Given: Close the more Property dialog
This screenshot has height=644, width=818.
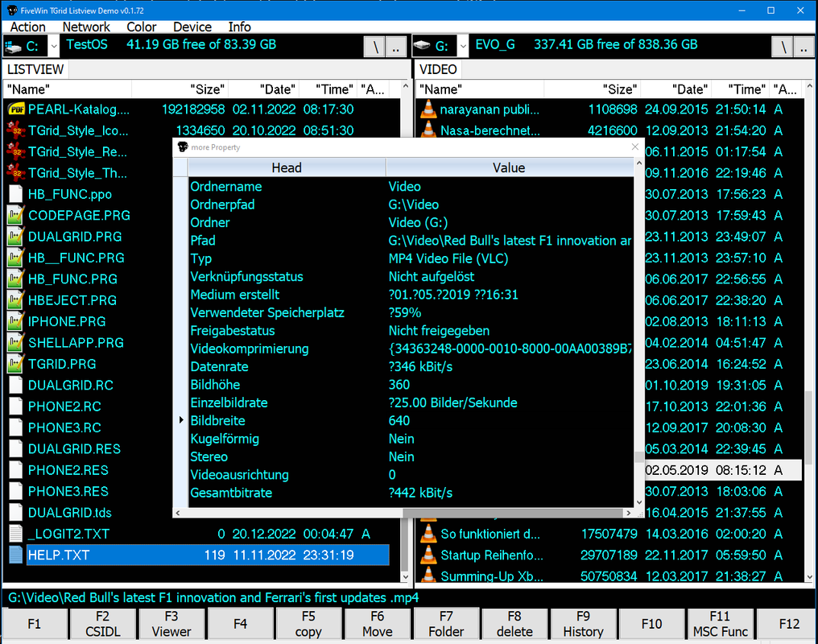Looking at the screenshot, I should coord(635,147).
